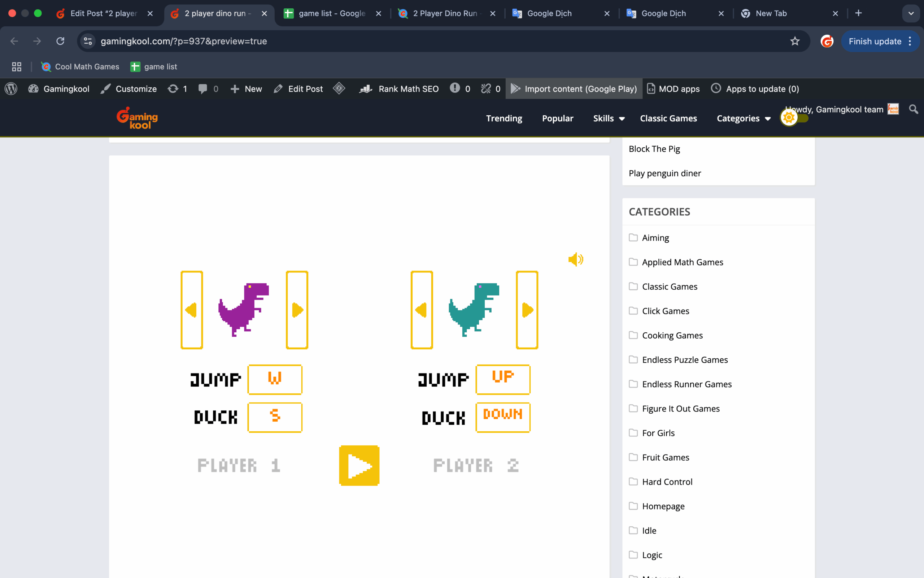
Task: Open Cool Math Games bookmark
Action: [x=80, y=66]
